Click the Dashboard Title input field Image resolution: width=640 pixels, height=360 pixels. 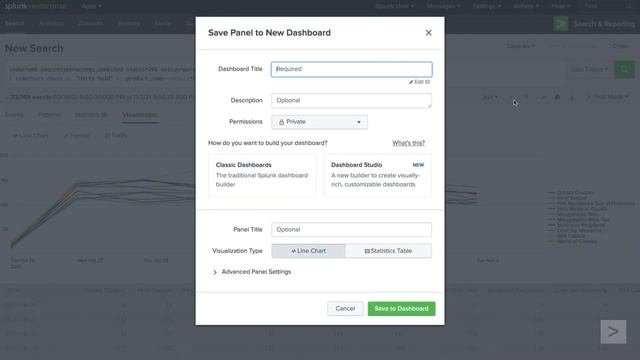pos(351,69)
